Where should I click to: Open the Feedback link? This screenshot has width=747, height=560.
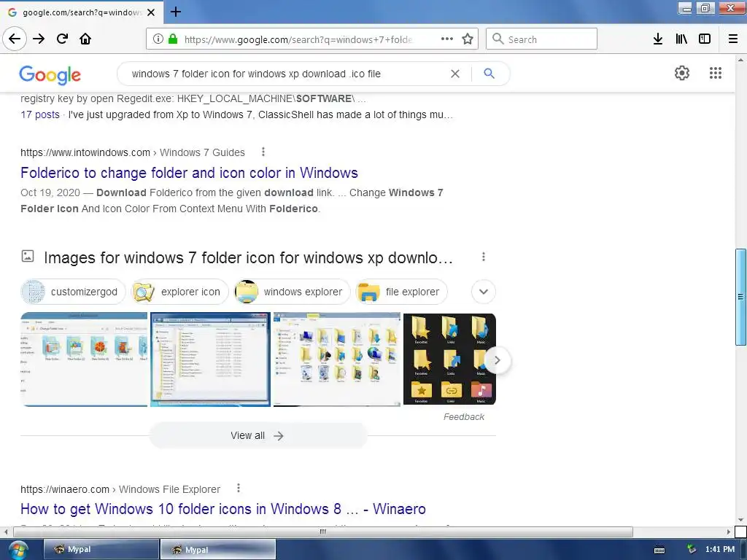(463, 416)
